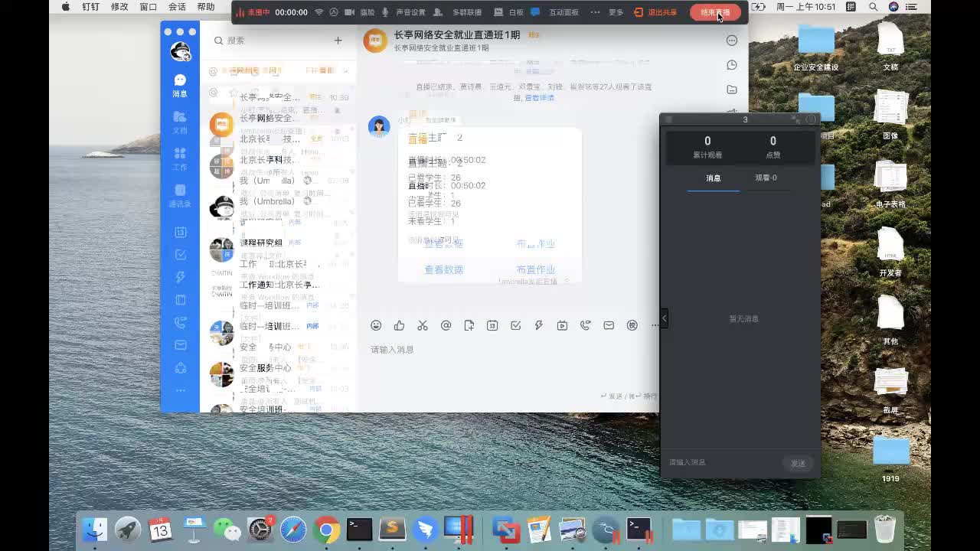Open the emoji picker in chat toolbar
980x551 pixels.
376,325
